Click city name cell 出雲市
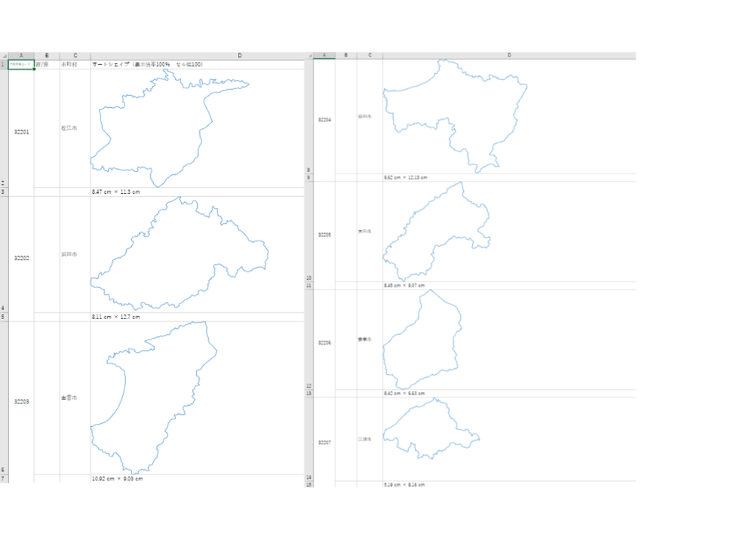This screenshot has height=540, width=756. point(75,398)
